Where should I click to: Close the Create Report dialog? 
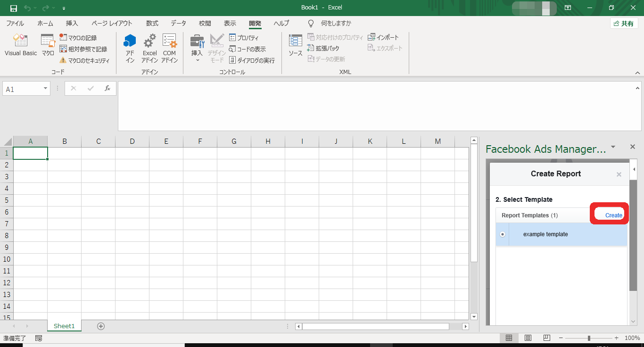click(619, 174)
